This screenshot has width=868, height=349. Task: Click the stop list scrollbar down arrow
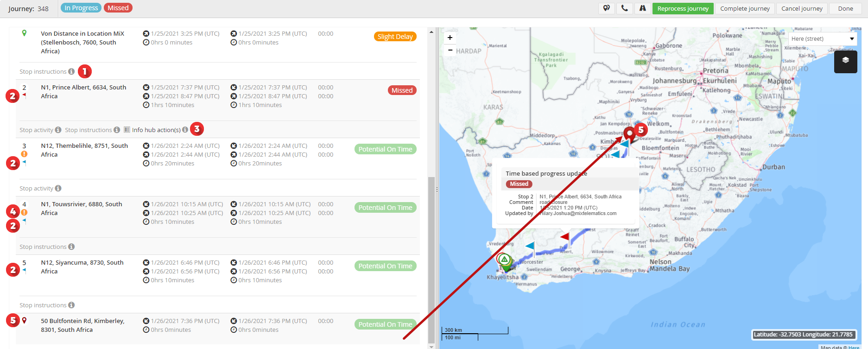click(x=431, y=346)
